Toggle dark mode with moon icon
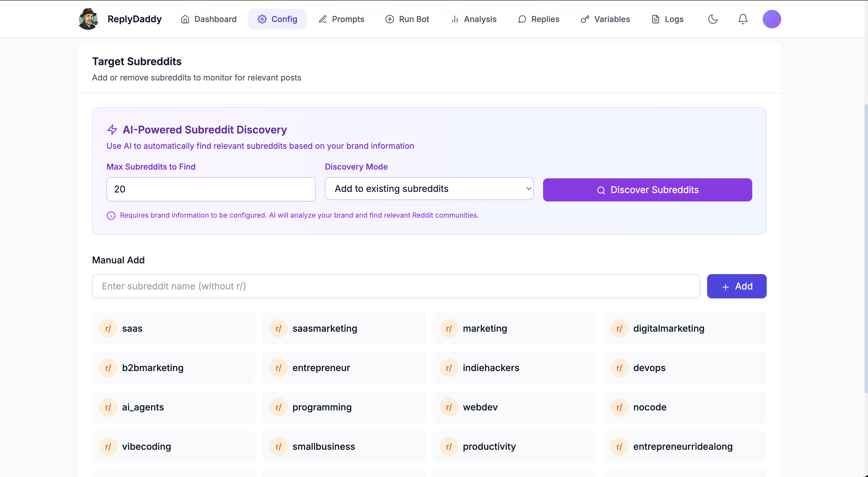Screen dimensions: 868x477 click(x=713, y=19)
